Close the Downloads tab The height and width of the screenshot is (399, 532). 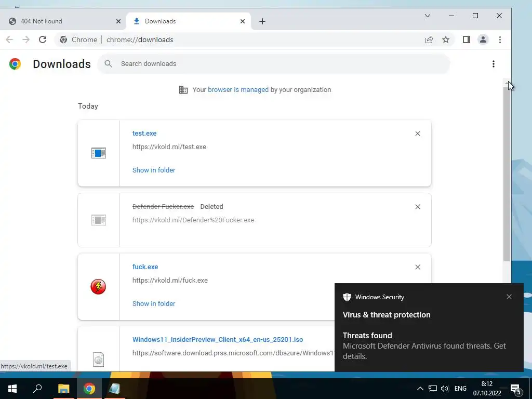(x=243, y=21)
